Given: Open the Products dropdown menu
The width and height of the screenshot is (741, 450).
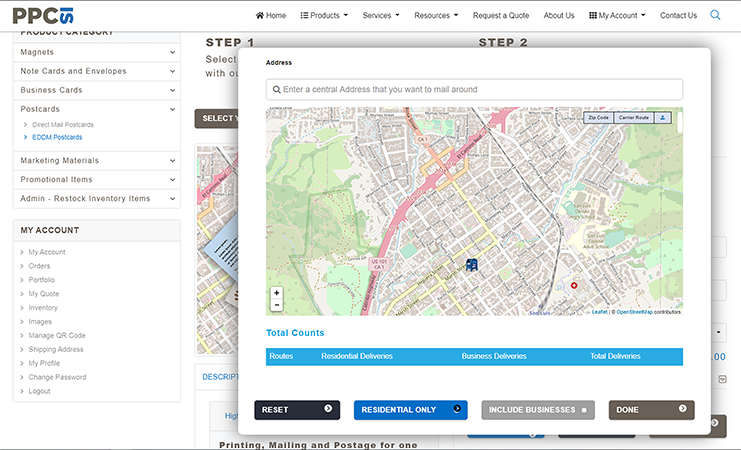Looking at the screenshot, I should pyautogui.click(x=324, y=15).
